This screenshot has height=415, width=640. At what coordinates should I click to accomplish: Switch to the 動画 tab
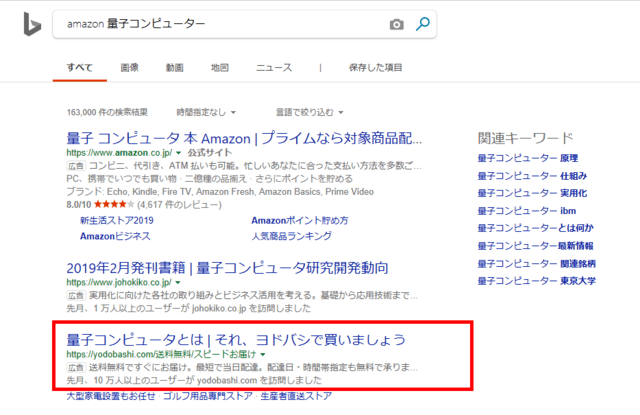click(x=174, y=67)
